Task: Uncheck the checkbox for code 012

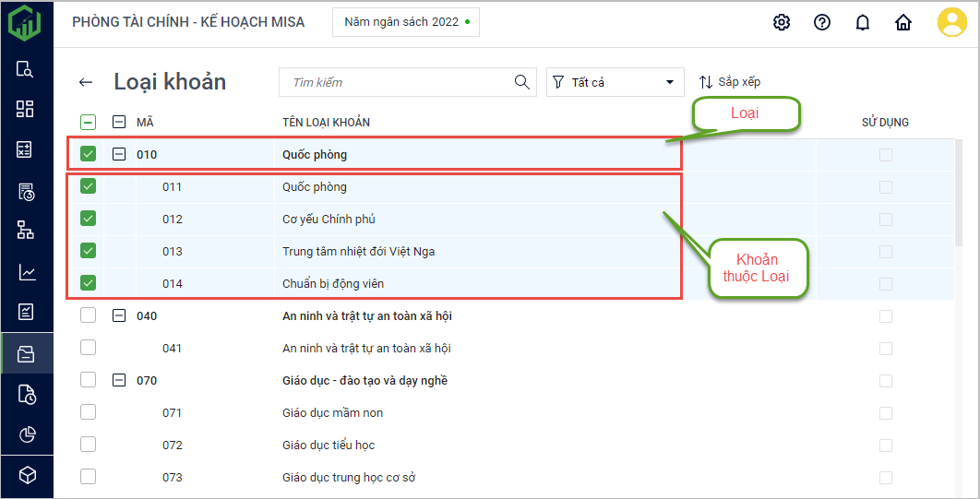Action: pyautogui.click(x=89, y=219)
